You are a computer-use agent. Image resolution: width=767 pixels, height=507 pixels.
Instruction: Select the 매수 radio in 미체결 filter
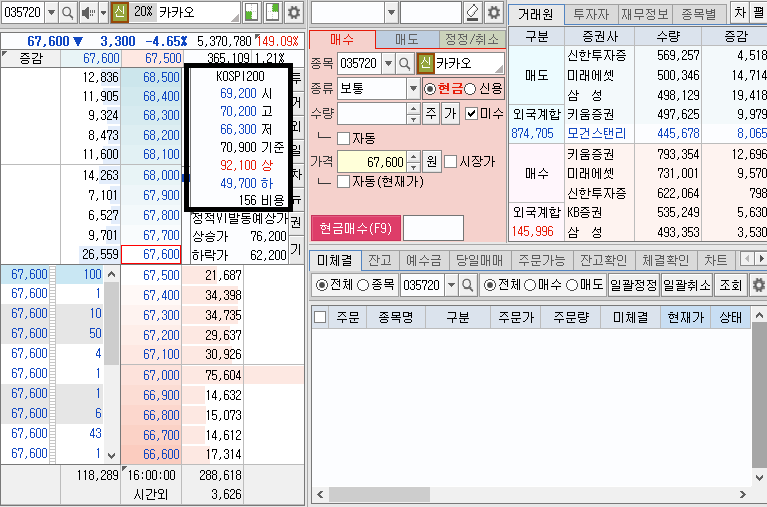tap(530, 285)
